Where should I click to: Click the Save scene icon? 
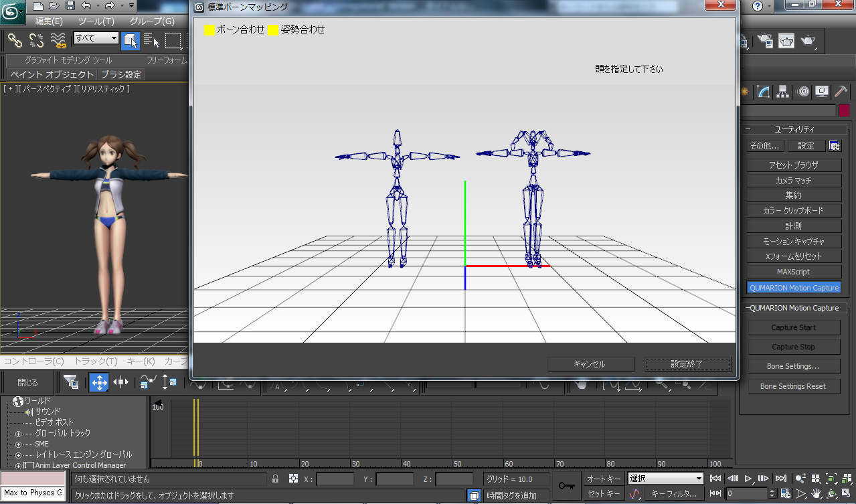(x=72, y=5)
